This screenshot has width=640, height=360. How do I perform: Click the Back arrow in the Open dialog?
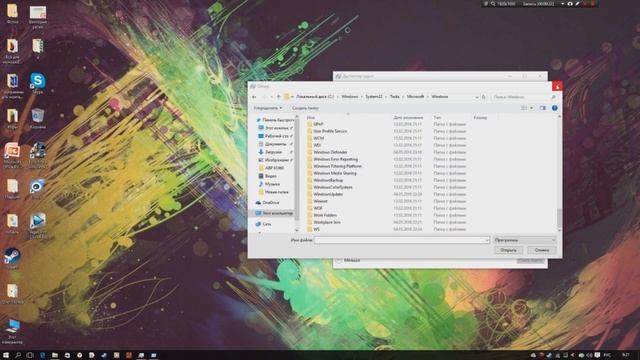coord(254,97)
